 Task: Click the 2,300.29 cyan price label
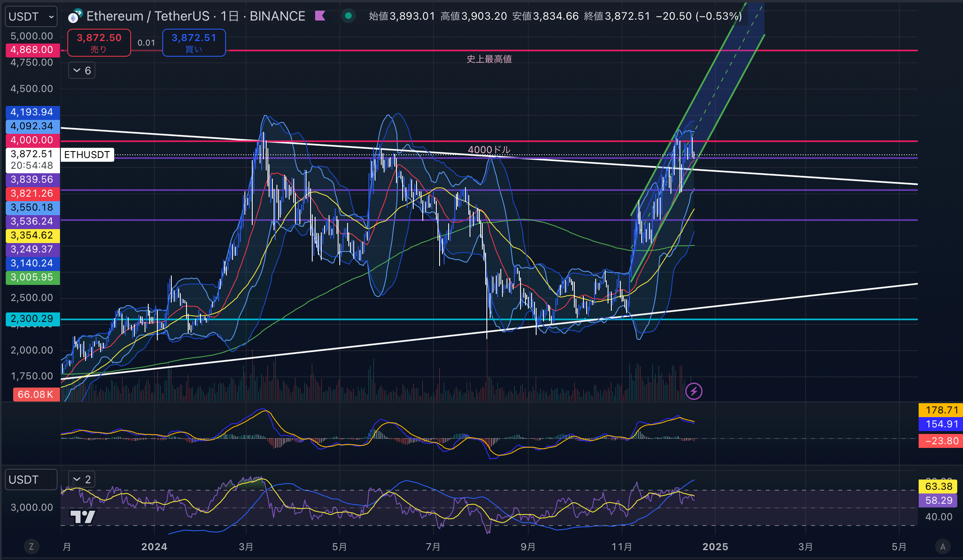tap(32, 319)
